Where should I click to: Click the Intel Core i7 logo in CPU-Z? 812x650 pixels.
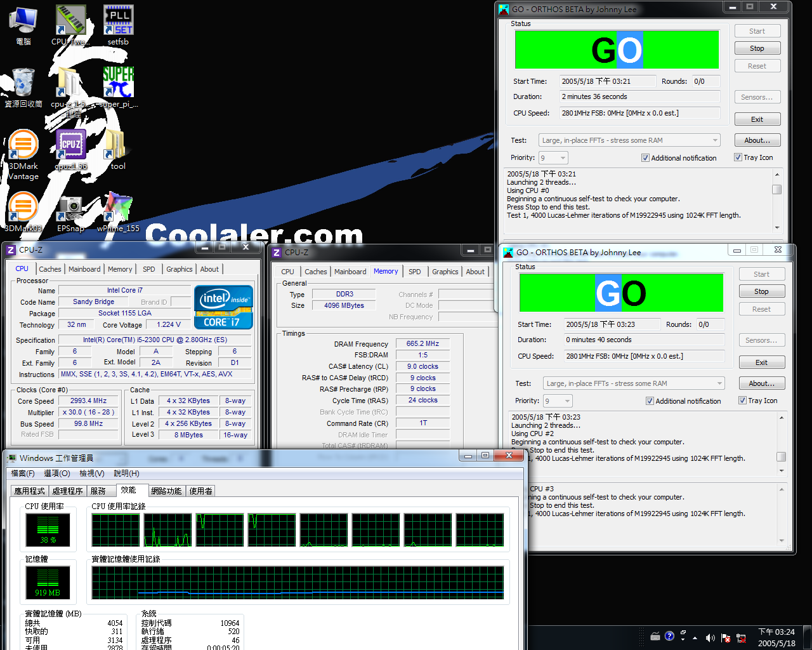(223, 307)
